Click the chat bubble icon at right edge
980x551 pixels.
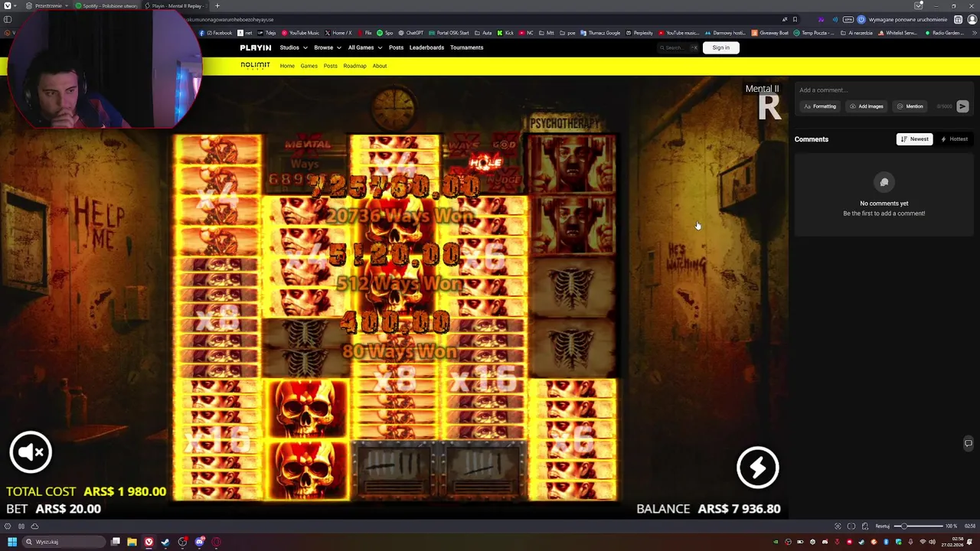(968, 443)
